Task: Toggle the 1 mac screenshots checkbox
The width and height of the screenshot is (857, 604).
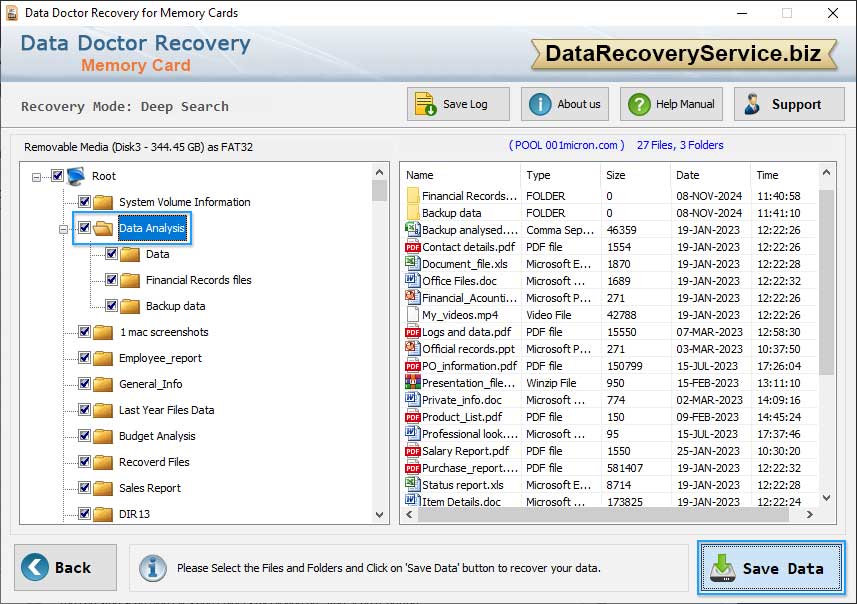Action: coord(84,331)
